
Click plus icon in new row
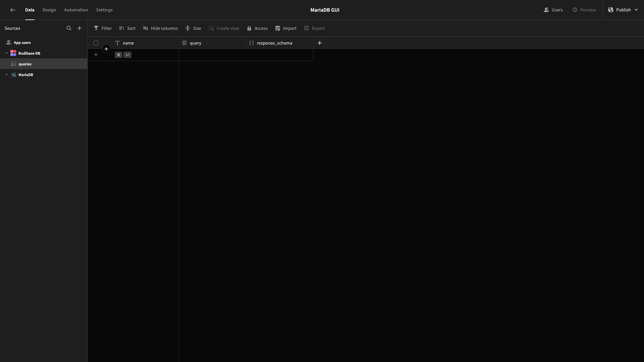coord(96,55)
